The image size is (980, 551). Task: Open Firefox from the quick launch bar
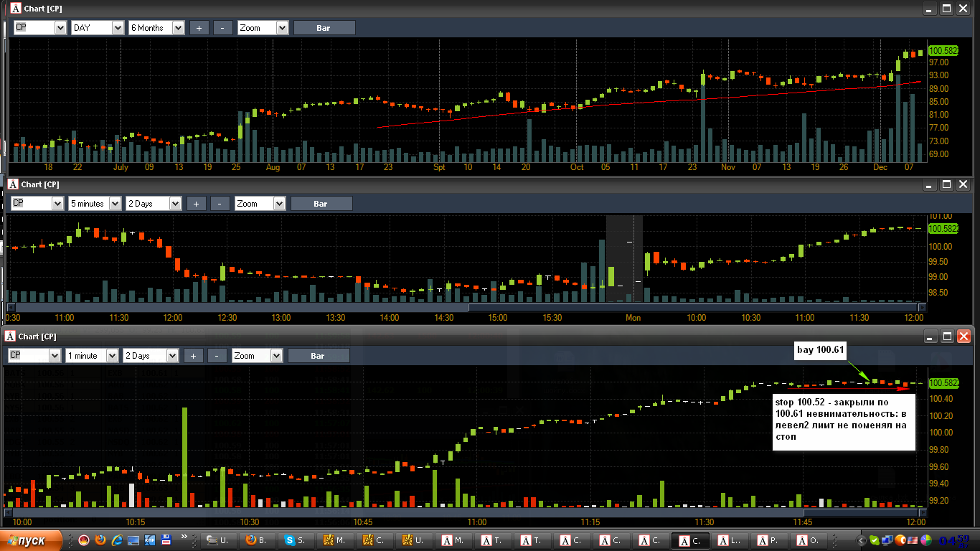100,540
